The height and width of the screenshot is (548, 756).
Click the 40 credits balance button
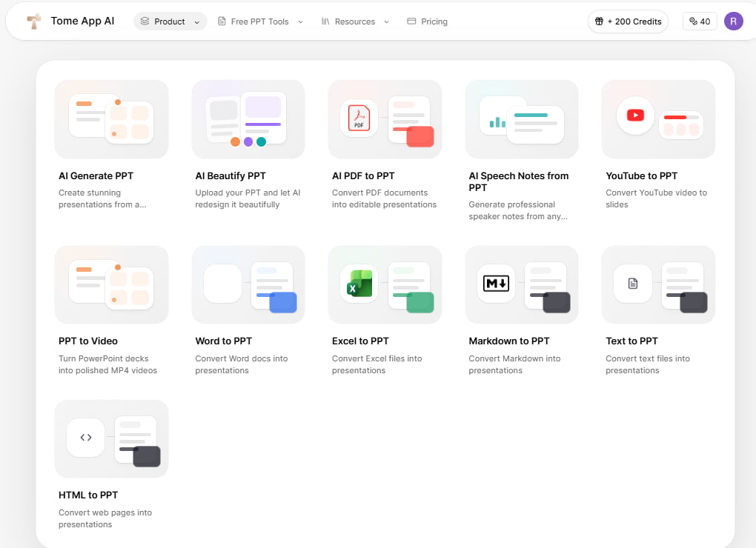700,21
